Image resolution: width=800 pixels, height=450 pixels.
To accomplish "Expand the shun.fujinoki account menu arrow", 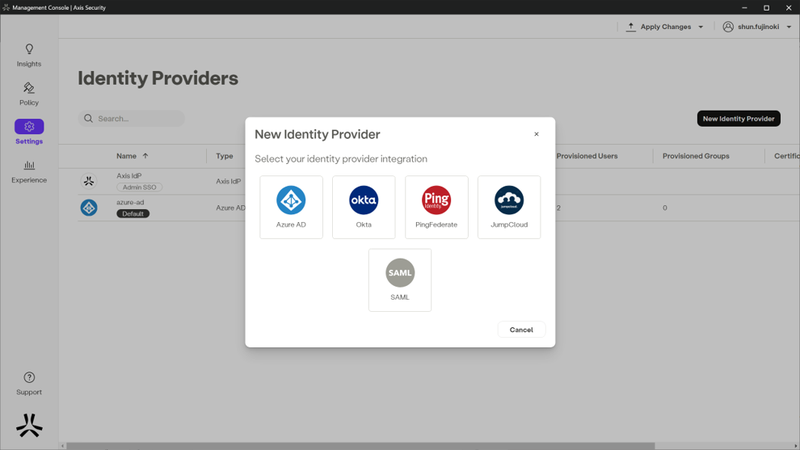I will tap(789, 27).
